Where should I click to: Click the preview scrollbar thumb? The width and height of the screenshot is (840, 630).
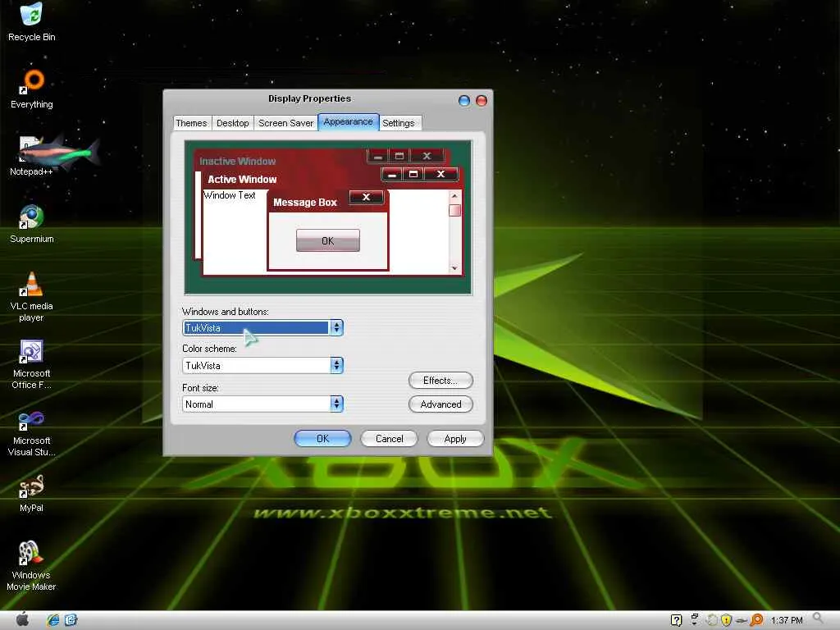[x=454, y=210]
